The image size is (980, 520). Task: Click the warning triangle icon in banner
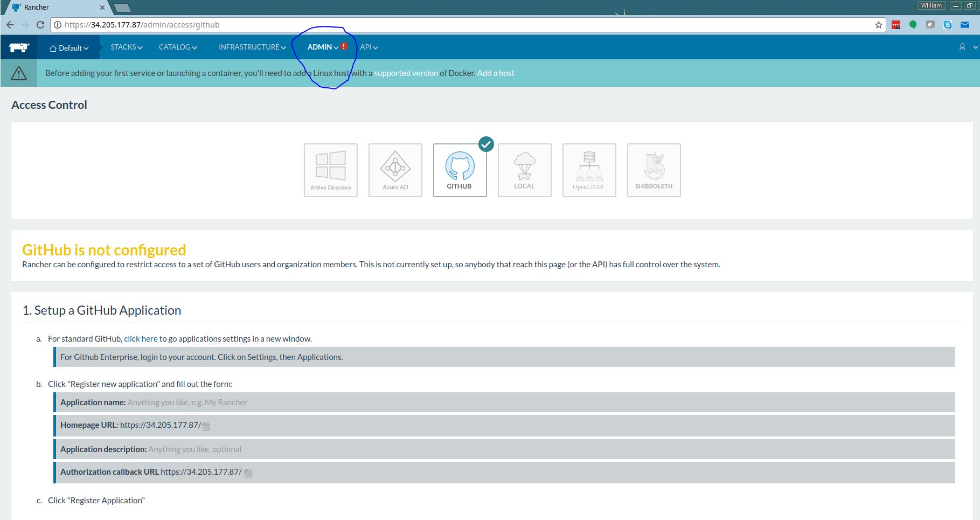click(19, 73)
